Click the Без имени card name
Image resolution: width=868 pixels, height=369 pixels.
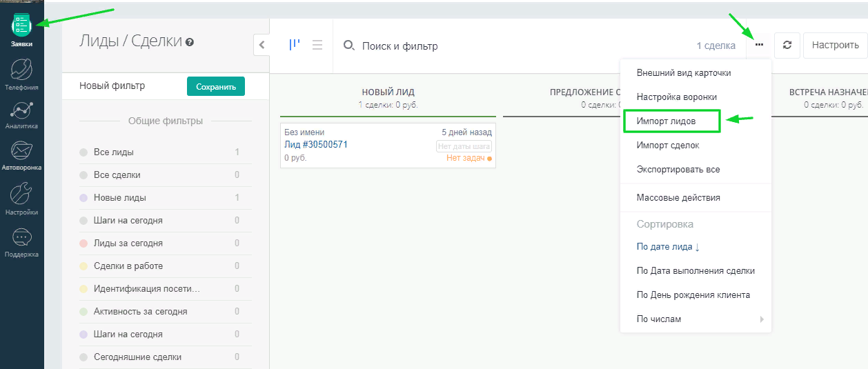[x=304, y=132]
